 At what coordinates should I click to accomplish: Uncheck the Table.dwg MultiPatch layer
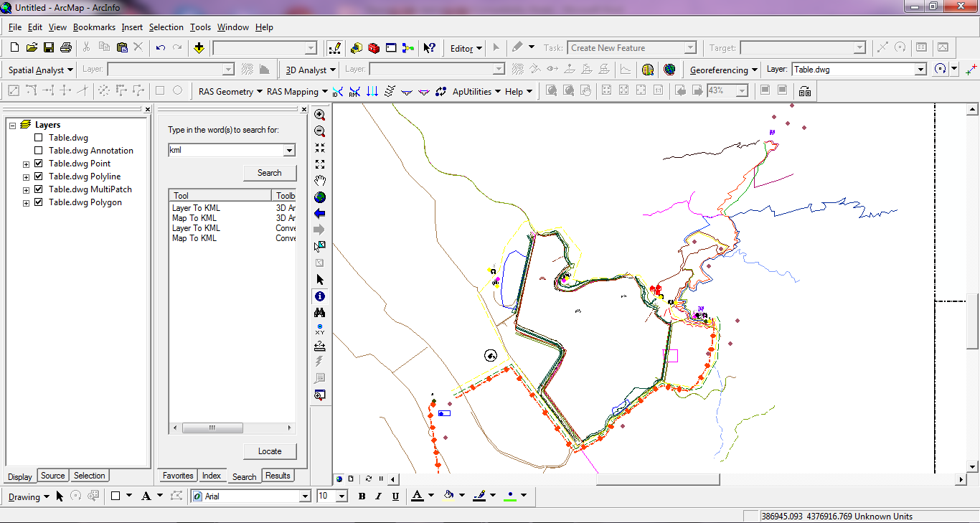coord(39,189)
